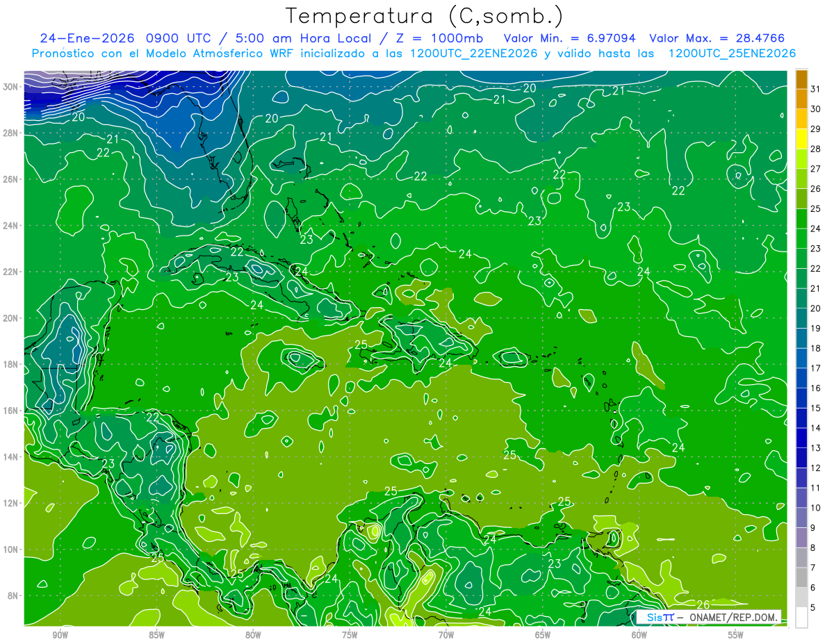Screen dimensions: 834x644
Task: Click value 12 on the colour scale
Action: point(816,468)
